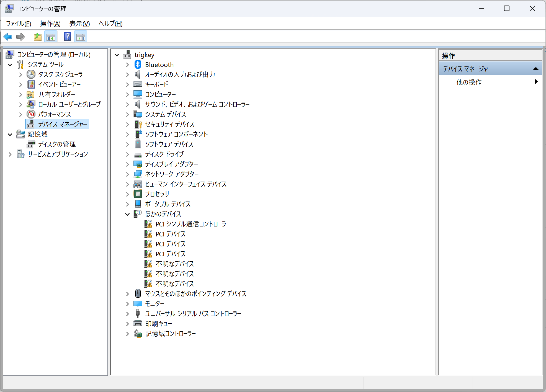Viewport: 546px width, 392px height.
Task: Expand the Bluetooth category
Action: [x=127, y=65]
